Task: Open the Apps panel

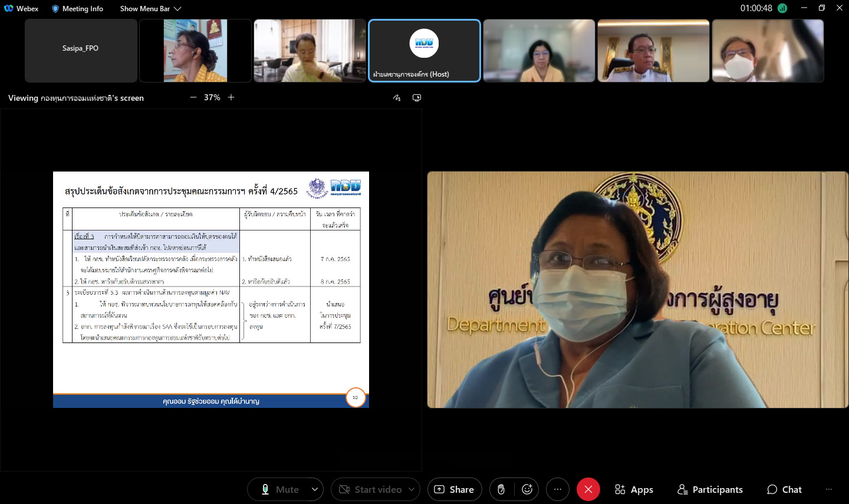Action: coord(634,489)
